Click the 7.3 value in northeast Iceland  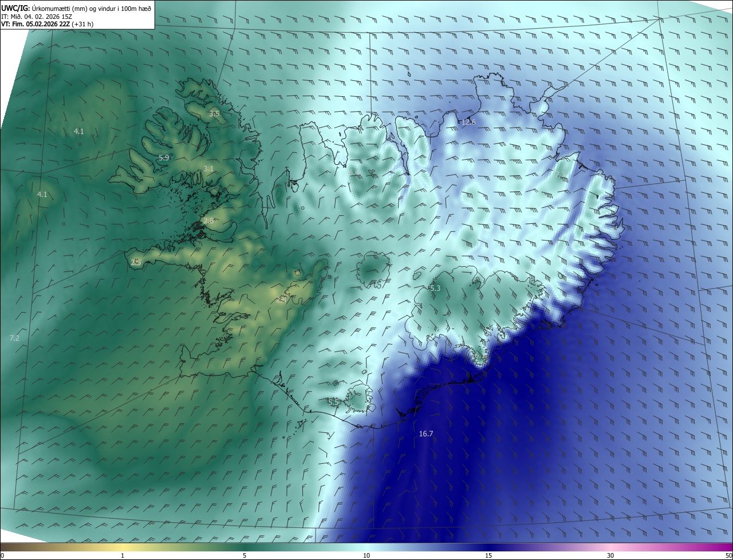[x=561, y=173]
